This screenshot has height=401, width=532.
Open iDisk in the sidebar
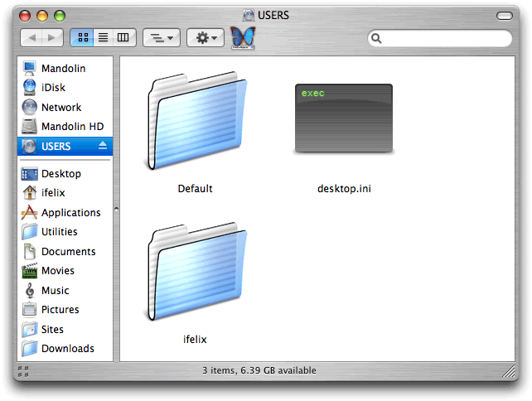53,88
